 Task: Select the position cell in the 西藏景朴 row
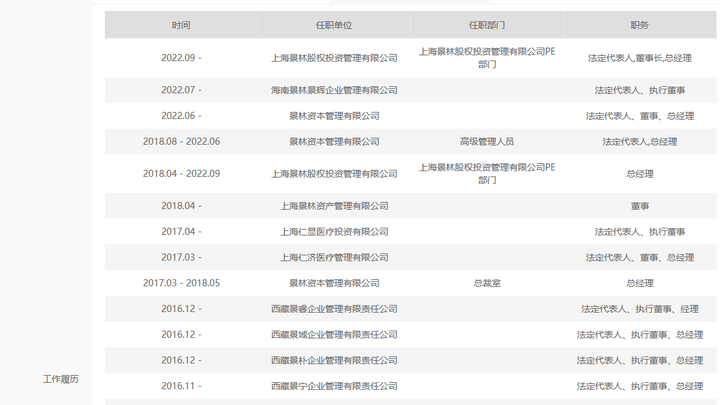640,360
